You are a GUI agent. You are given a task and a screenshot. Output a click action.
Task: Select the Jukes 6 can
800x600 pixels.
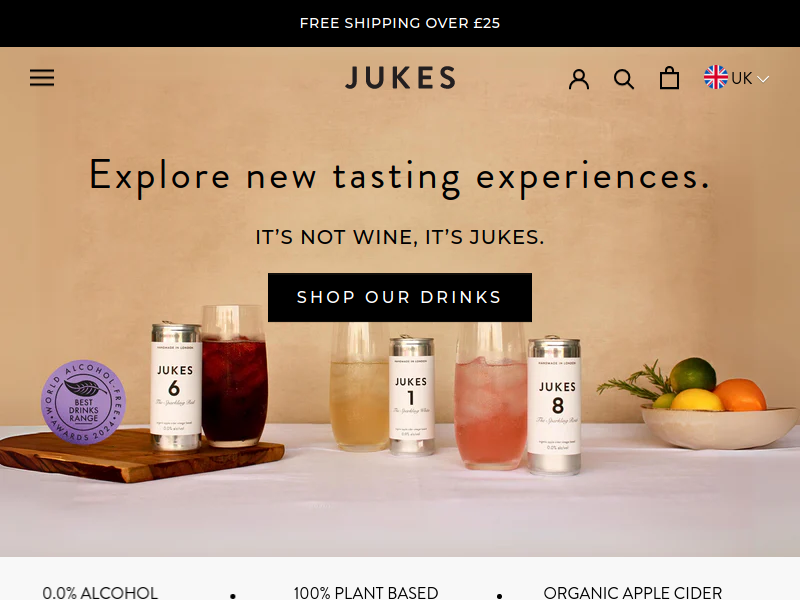pos(175,386)
